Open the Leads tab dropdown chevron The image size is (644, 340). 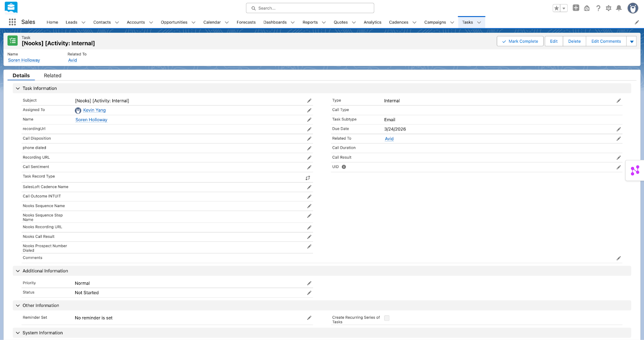83,23
